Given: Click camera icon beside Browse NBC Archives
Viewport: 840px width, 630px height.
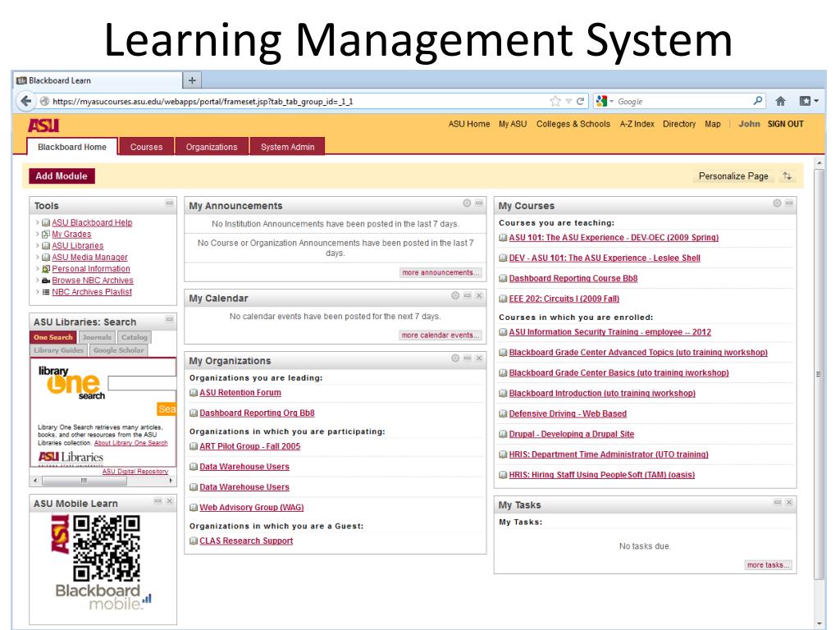Looking at the screenshot, I should 46,281.
